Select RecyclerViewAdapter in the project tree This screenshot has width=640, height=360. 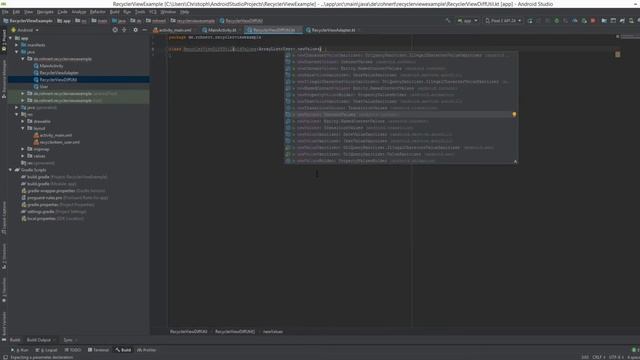click(59, 73)
